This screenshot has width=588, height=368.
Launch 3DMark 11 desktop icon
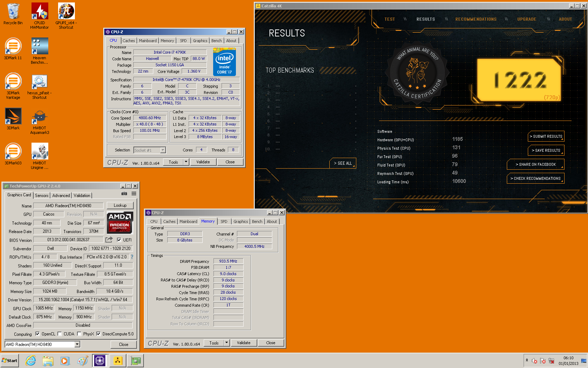click(13, 49)
